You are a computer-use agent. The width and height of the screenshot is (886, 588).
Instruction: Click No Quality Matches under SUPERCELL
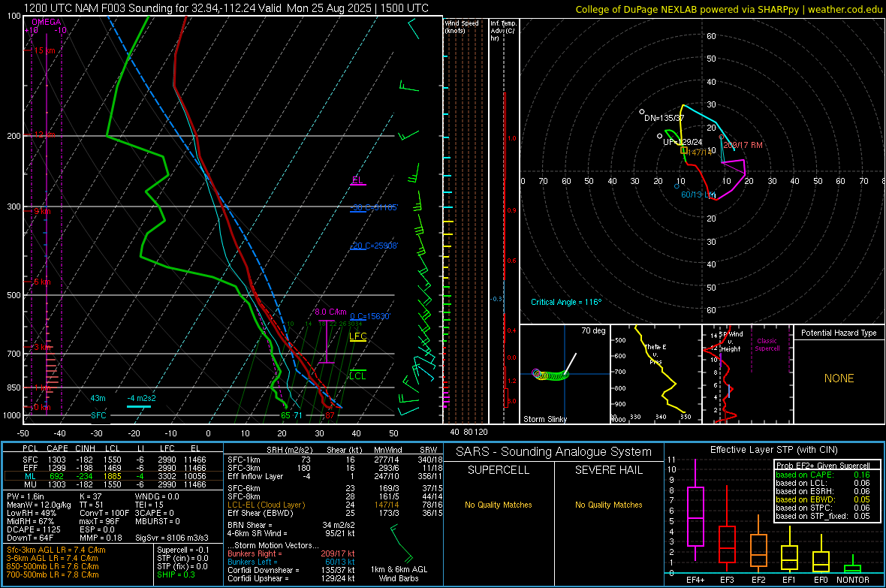[x=499, y=505]
